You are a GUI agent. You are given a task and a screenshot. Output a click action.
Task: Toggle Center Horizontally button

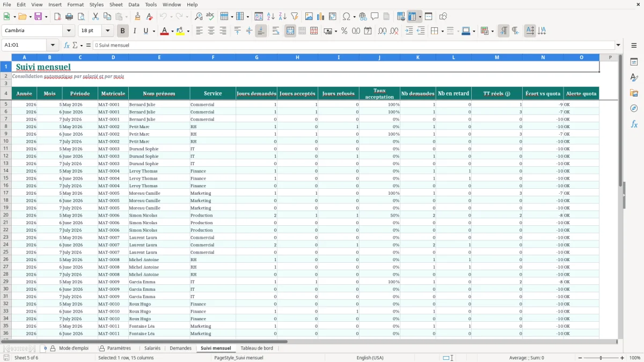tap(211, 31)
